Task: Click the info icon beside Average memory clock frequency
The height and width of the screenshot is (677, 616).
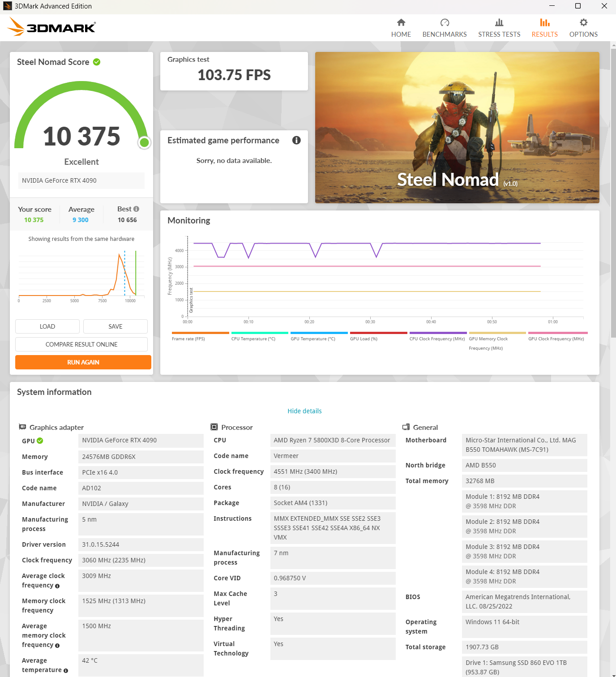Action: tap(57, 645)
